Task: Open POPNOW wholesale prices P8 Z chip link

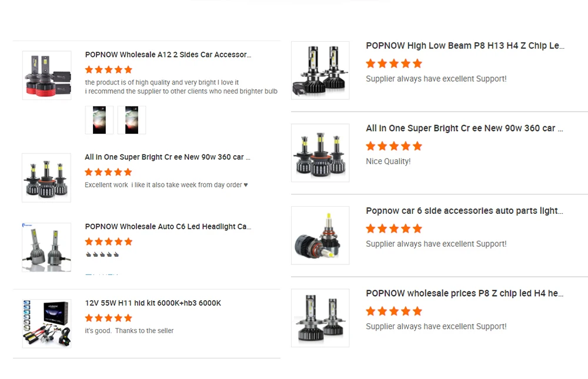Action: point(465,293)
